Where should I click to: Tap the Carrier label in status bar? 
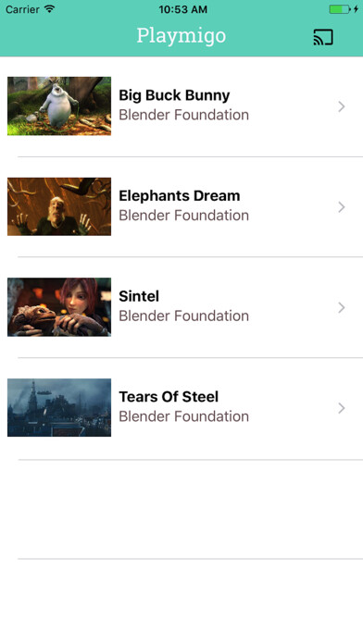(22, 9)
